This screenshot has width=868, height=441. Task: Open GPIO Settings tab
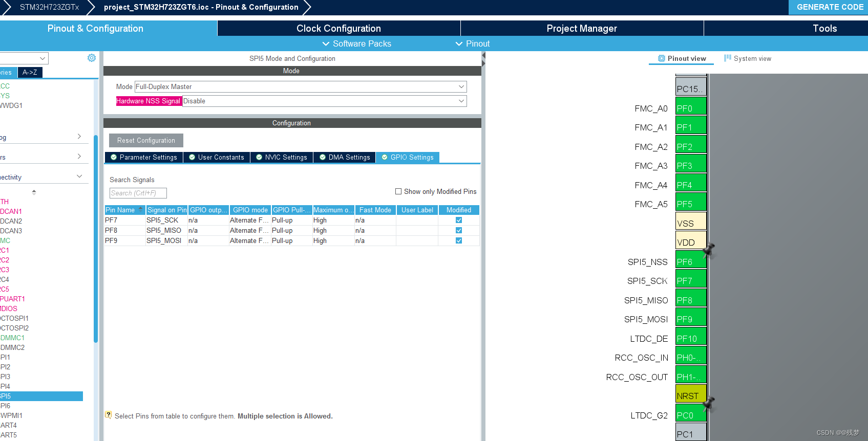point(408,157)
